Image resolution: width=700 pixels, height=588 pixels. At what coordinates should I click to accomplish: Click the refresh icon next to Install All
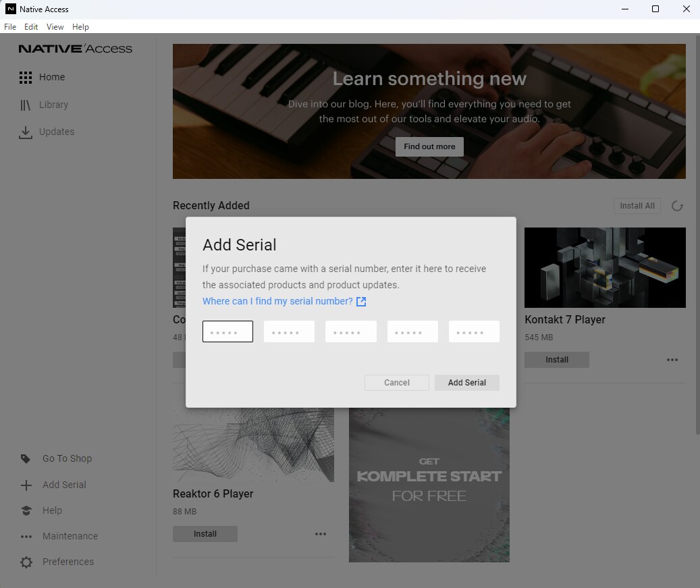coord(677,207)
